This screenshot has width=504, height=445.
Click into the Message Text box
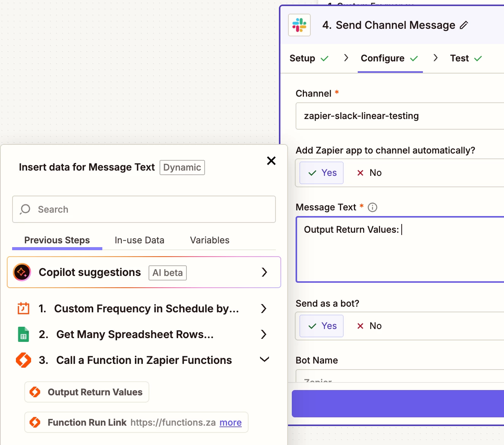(x=400, y=249)
